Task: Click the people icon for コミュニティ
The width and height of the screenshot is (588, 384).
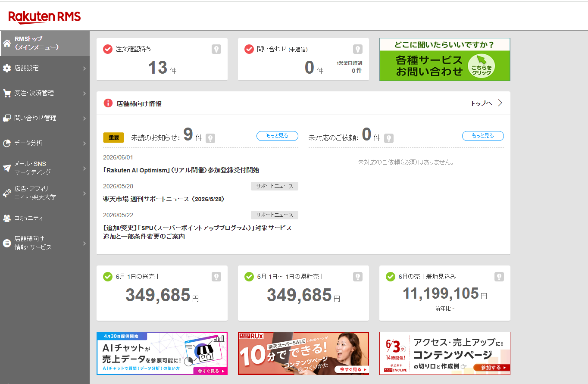Action: tap(7, 218)
